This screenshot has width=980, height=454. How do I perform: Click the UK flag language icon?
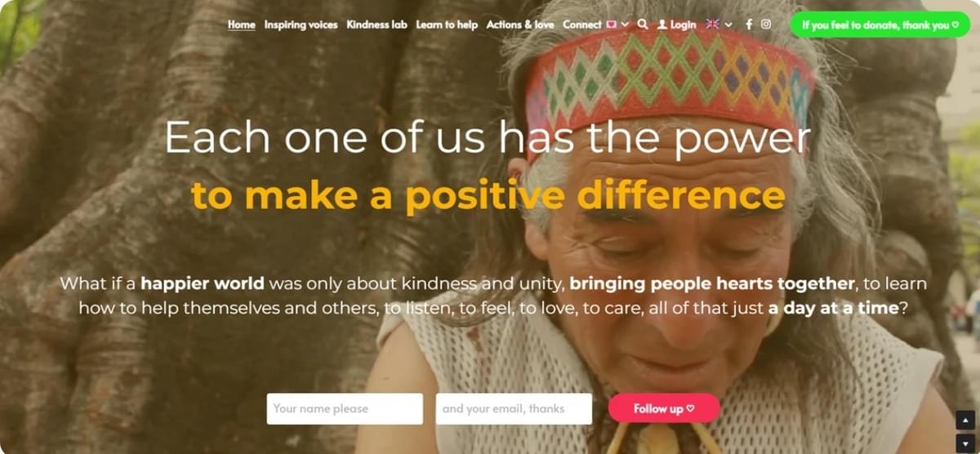click(712, 24)
